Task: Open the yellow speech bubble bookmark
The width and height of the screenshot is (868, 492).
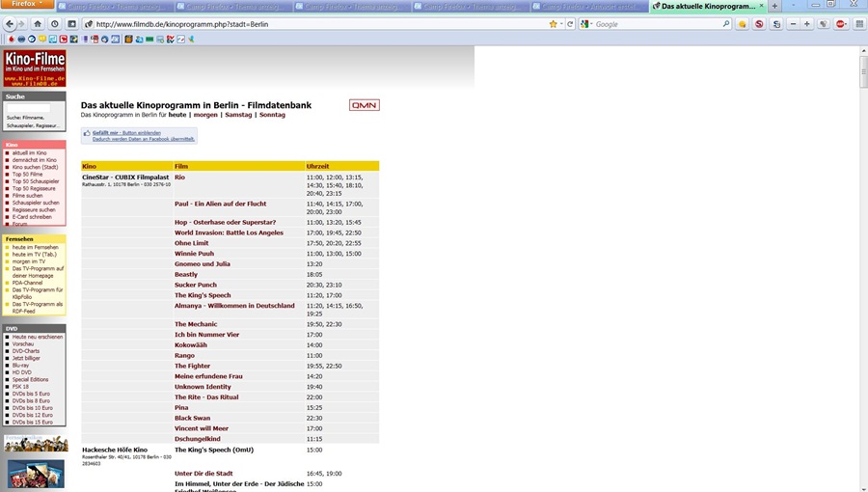Action: pyautogui.click(x=42, y=40)
